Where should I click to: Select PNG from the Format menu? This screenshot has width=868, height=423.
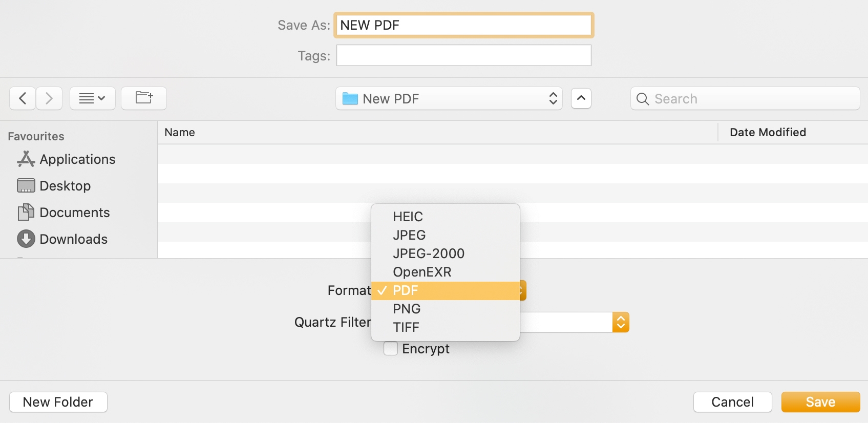pos(407,309)
